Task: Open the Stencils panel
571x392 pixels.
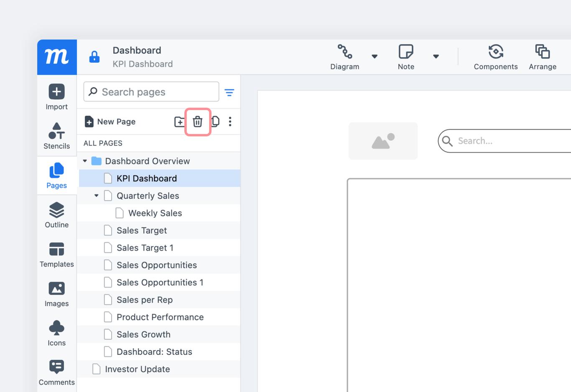Action: tap(57, 136)
